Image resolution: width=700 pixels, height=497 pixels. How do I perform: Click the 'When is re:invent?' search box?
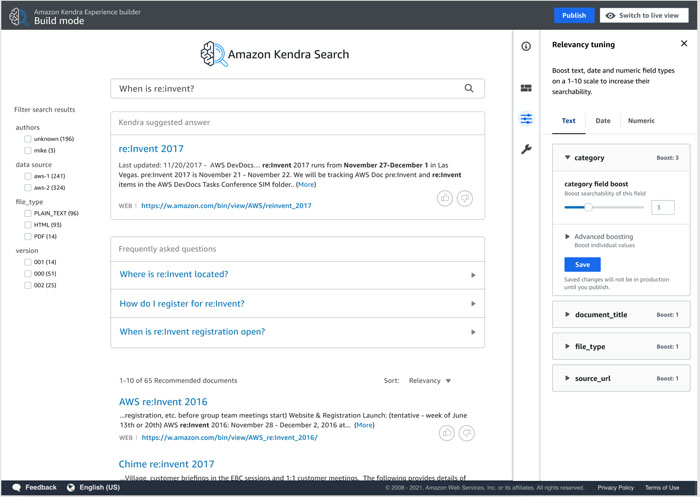click(297, 88)
